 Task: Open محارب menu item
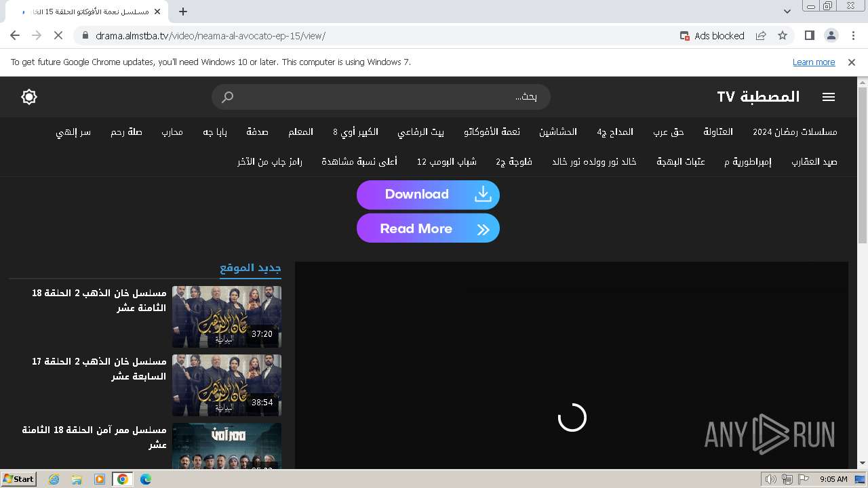point(172,132)
